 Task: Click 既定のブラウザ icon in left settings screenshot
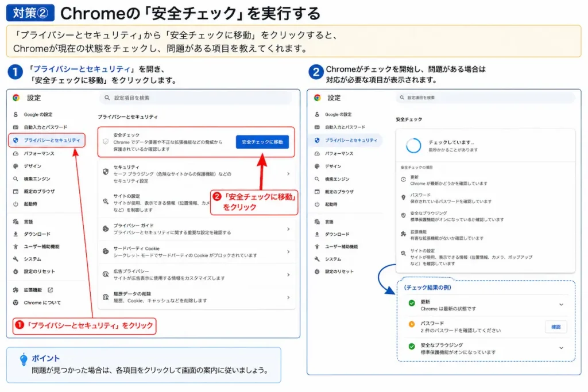(16, 192)
